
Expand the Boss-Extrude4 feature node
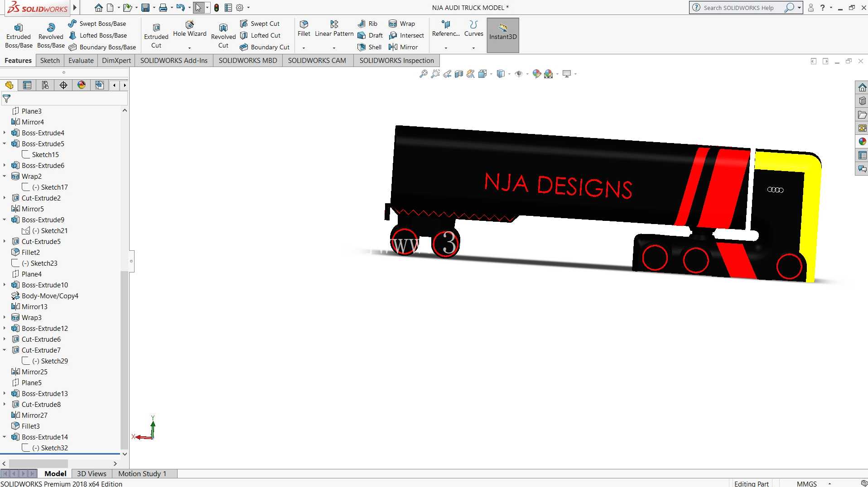(5, 133)
